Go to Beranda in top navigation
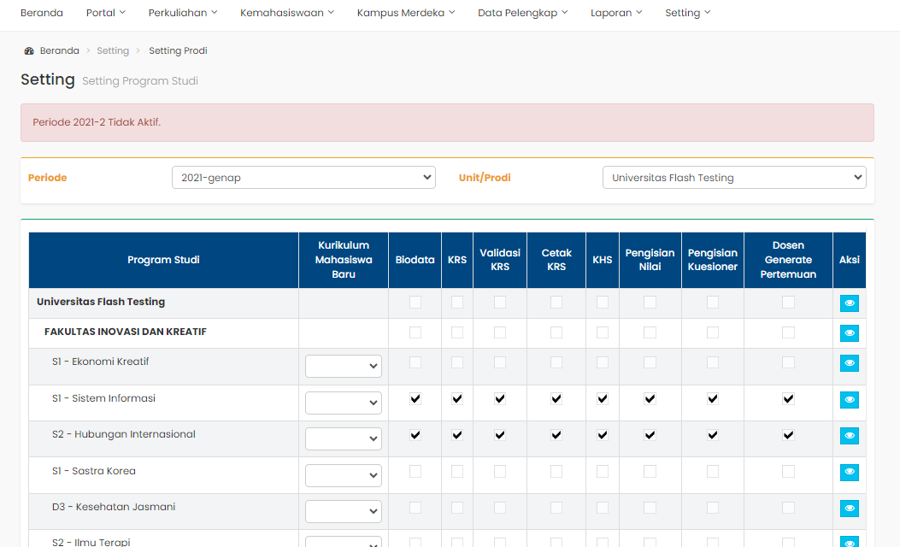The width and height of the screenshot is (900, 547). click(41, 13)
